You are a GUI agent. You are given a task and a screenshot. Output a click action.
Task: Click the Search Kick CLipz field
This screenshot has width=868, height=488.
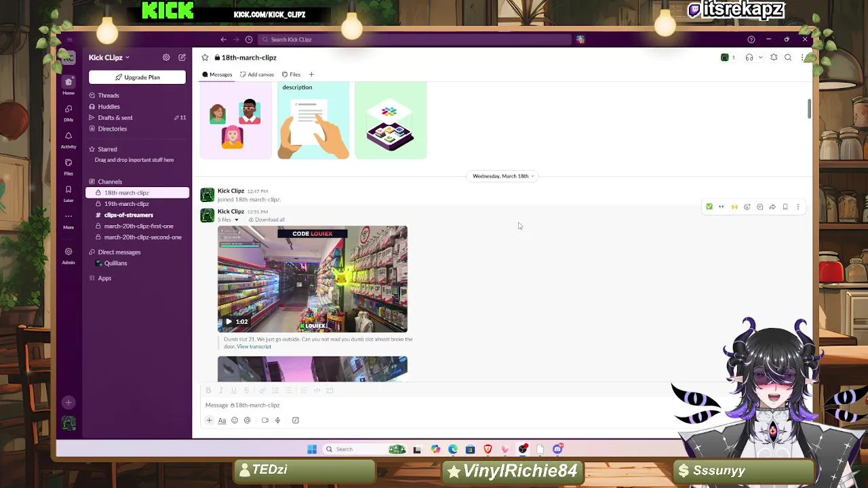414,39
